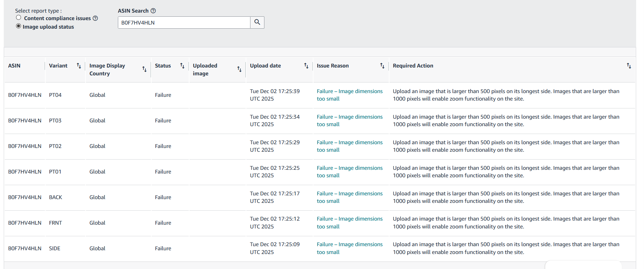Screen dimensions: 644x269
Task: Focus the ASIN Search input field
Action: point(184,23)
